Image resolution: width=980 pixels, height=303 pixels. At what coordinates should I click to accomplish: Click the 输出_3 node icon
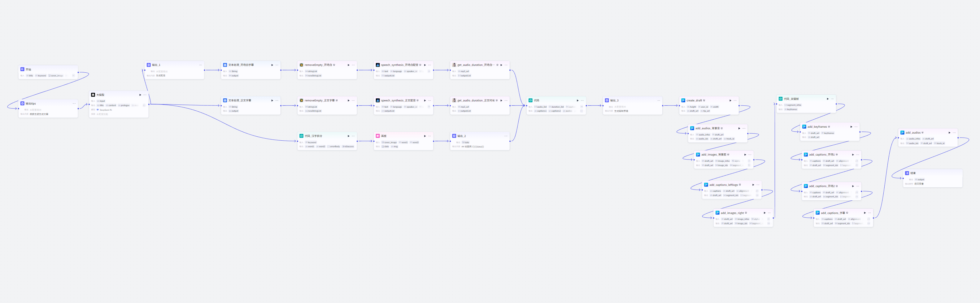[x=607, y=100]
